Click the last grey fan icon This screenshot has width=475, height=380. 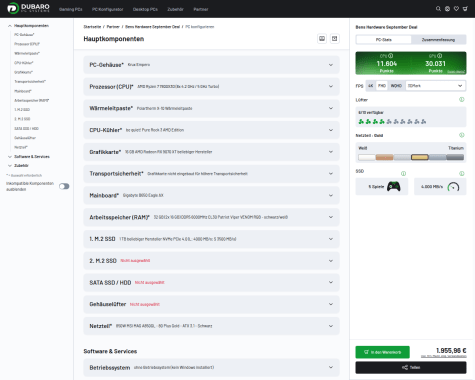tap(423, 122)
